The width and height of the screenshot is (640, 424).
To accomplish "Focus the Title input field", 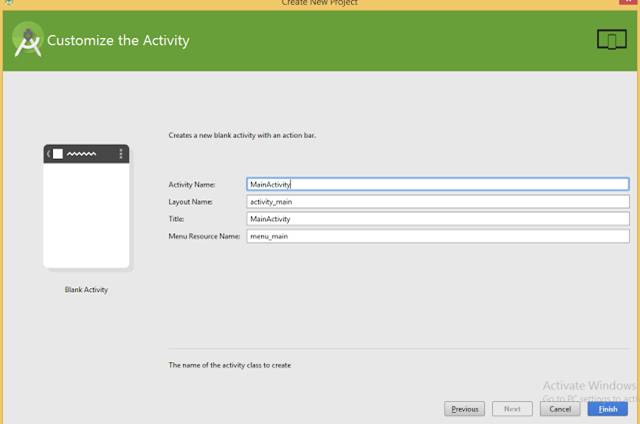I will [x=438, y=219].
